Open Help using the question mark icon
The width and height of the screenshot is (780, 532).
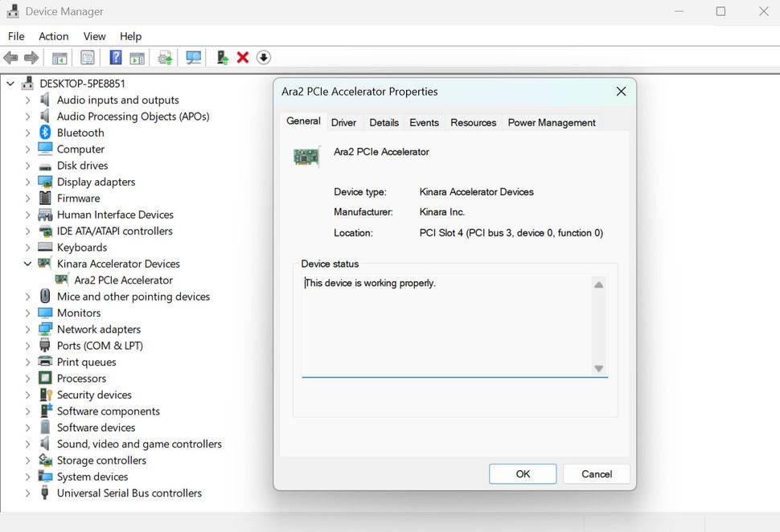tap(114, 57)
